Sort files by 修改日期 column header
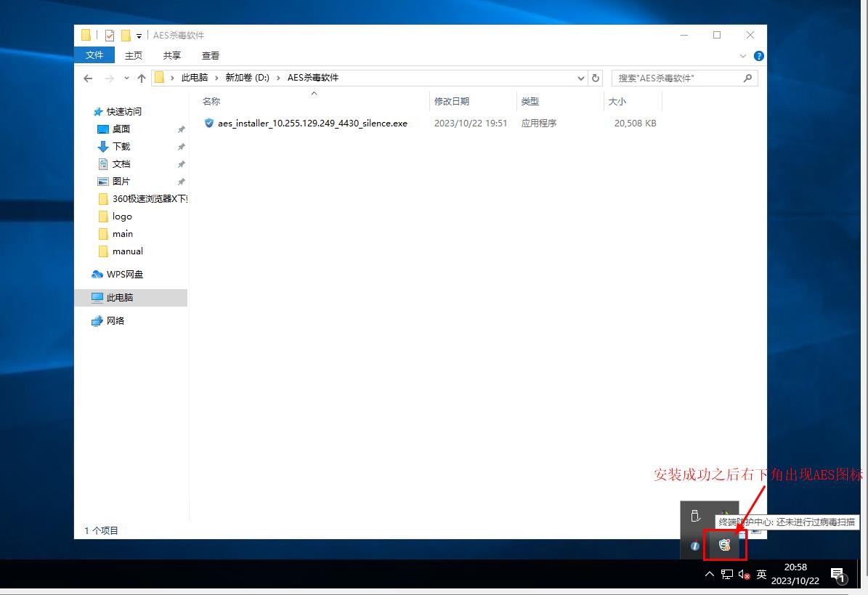 point(452,102)
